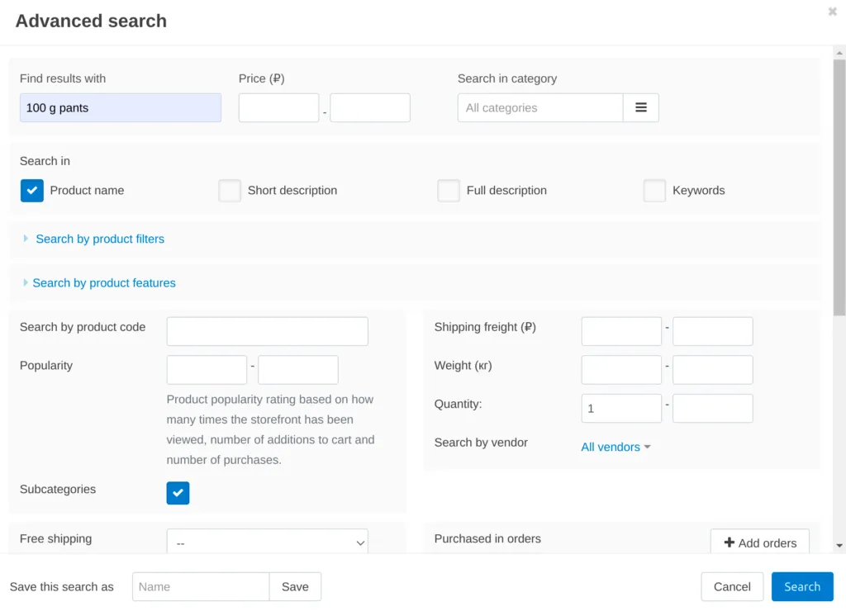Click the dialog's vertical scrollbar thumb
This screenshot has height=616, width=846.
[839, 187]
